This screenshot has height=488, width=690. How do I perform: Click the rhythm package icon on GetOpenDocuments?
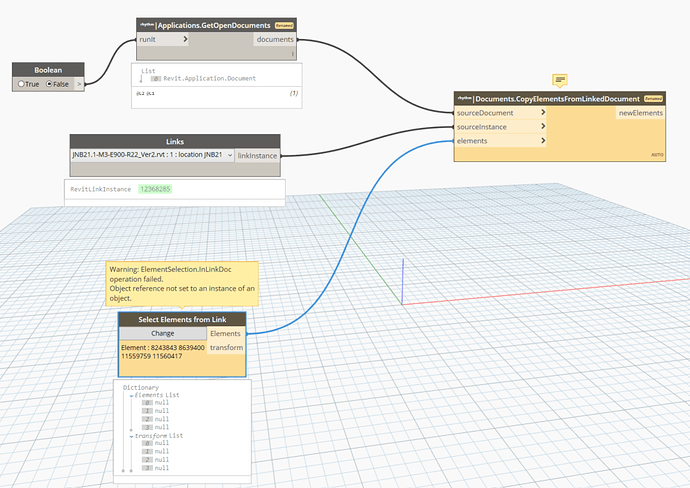click(x=145, y=24)
